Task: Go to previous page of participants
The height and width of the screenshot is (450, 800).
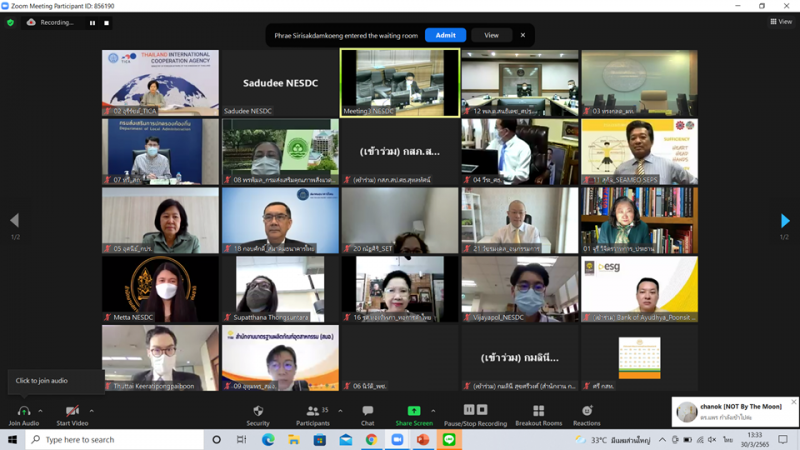Action: 15,220
